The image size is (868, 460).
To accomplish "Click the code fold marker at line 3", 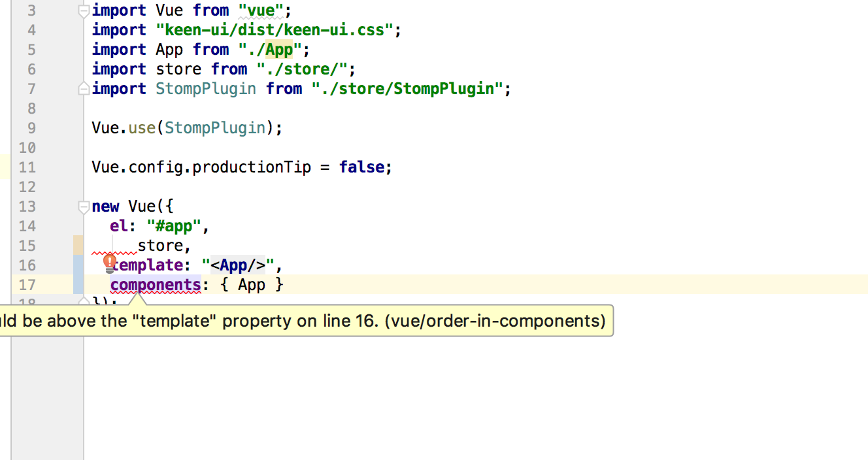I will [x=83, y=10].
